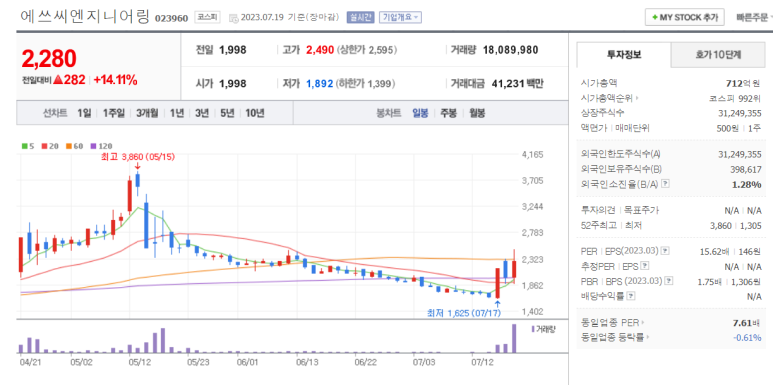Click the 고가 value 2,490
The height and width of the screenshot is (385, 773).
tap(320, 50)
